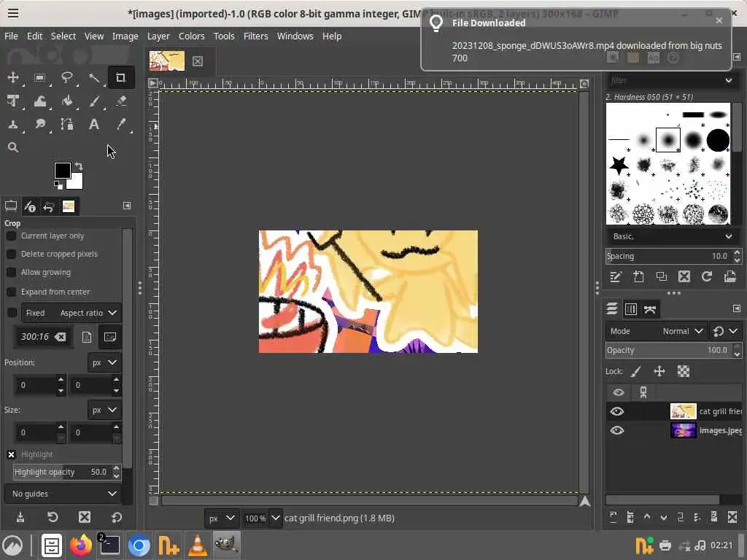This screenshot has height=560, width=747.
Task: Click the background white color swatch
Action: (x=77, y=183)
